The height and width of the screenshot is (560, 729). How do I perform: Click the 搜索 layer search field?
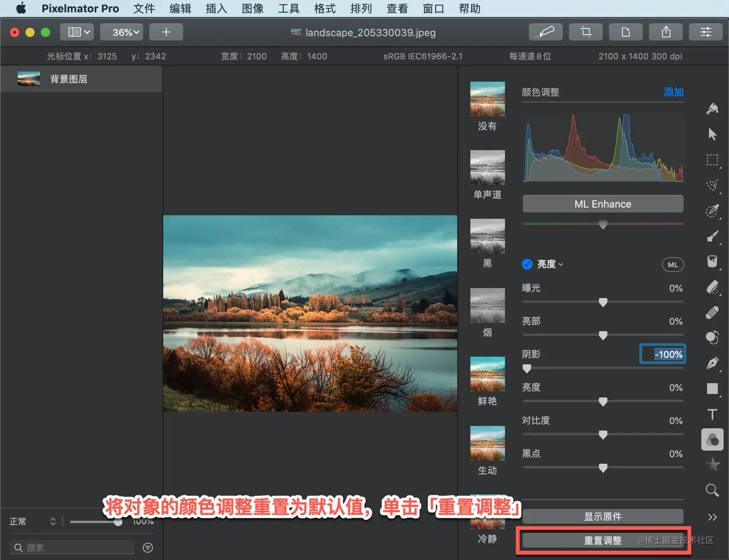pos(72,547)
